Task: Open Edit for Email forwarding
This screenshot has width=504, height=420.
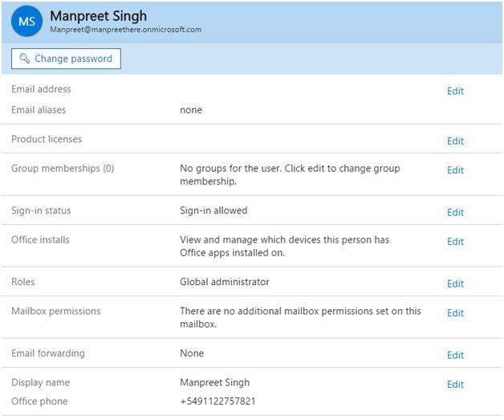Action: tap(455, 355)
